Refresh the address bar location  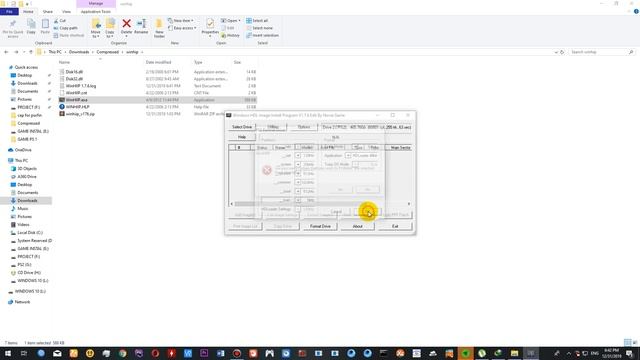click(562, 52)
